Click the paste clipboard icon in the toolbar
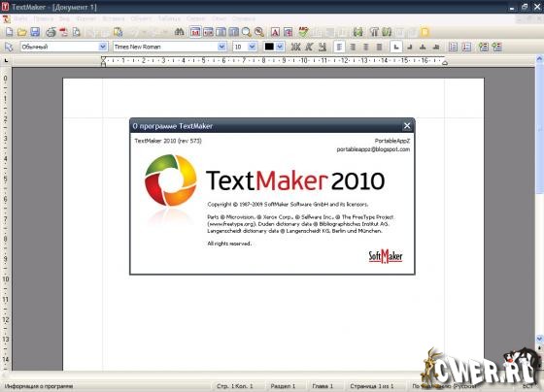This screenshot has height=392, width=544. [x=119, y=32]
